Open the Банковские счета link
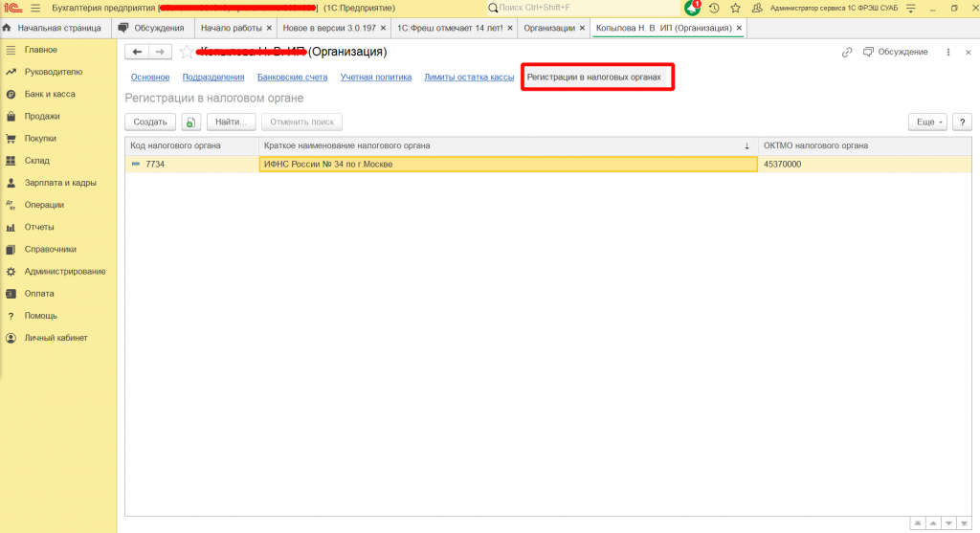 (292, 77)
